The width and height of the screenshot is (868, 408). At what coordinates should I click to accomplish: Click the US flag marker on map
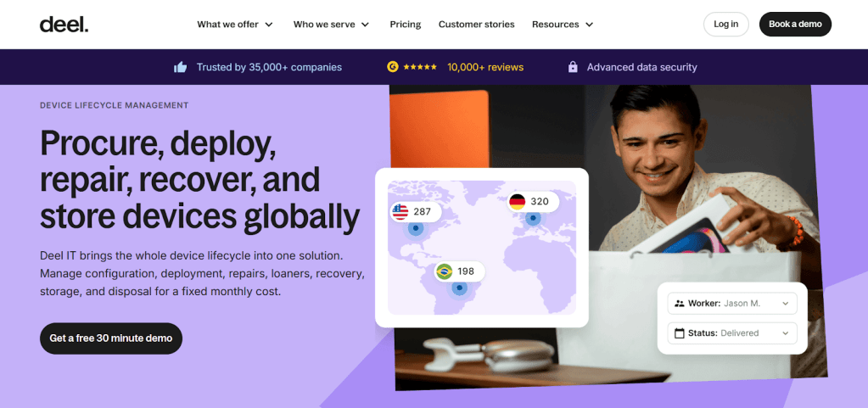tap(400, 212)
